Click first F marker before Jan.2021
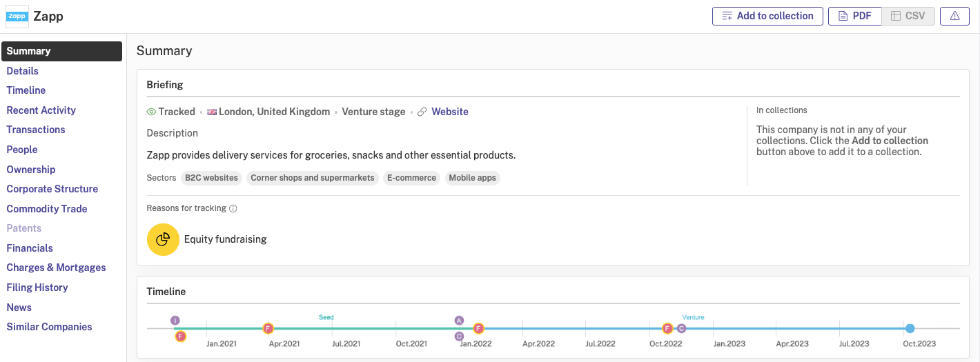 [180, 336]
